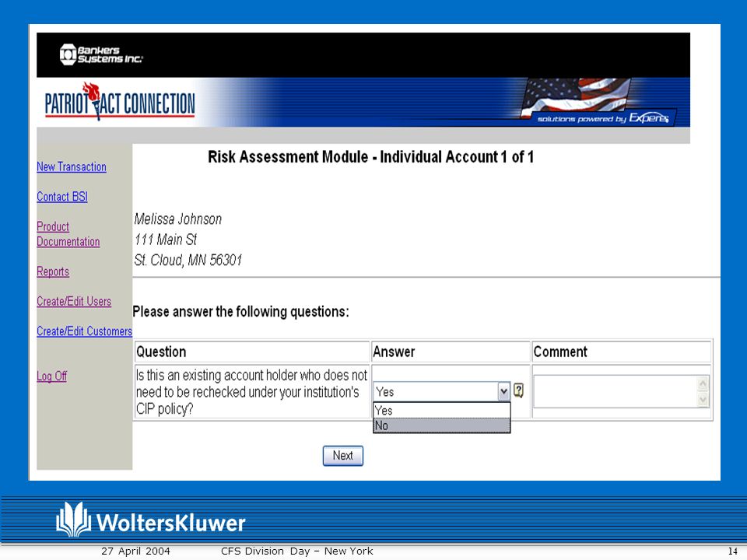Open the Answer dropdown arrow
Image resolution: width=747 pixels, height=560 pixels.
503,392
